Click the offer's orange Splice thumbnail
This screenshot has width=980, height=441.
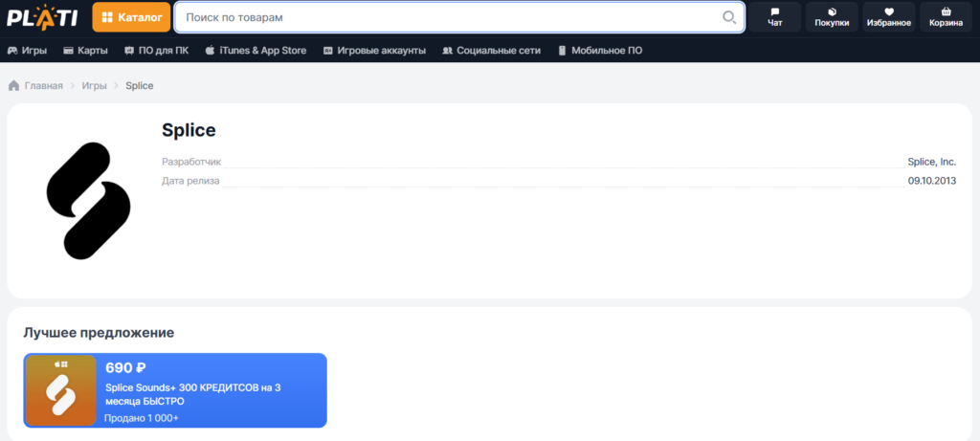pos(60,390)
